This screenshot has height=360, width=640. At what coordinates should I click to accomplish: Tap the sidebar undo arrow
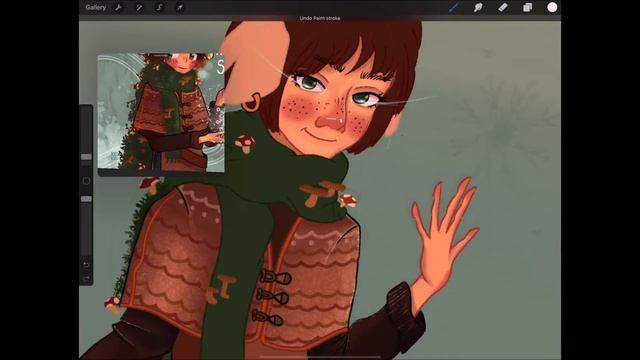coord(86,264)
